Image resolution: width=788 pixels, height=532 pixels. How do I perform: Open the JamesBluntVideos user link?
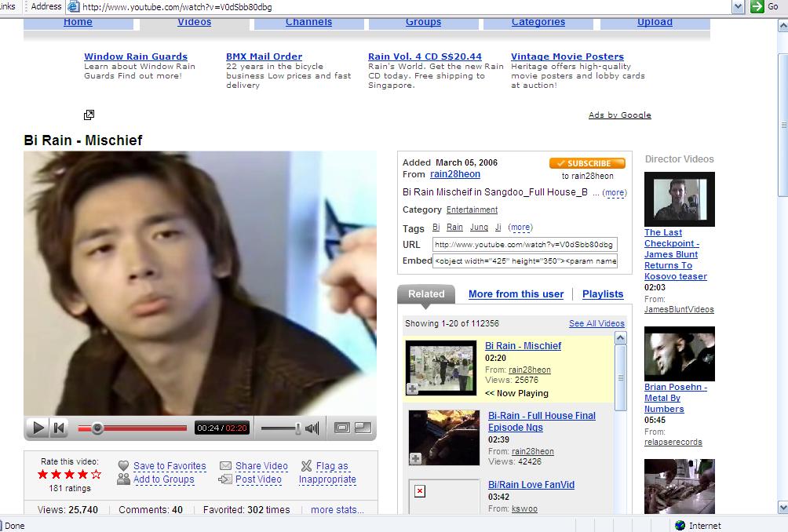(679, 309)
